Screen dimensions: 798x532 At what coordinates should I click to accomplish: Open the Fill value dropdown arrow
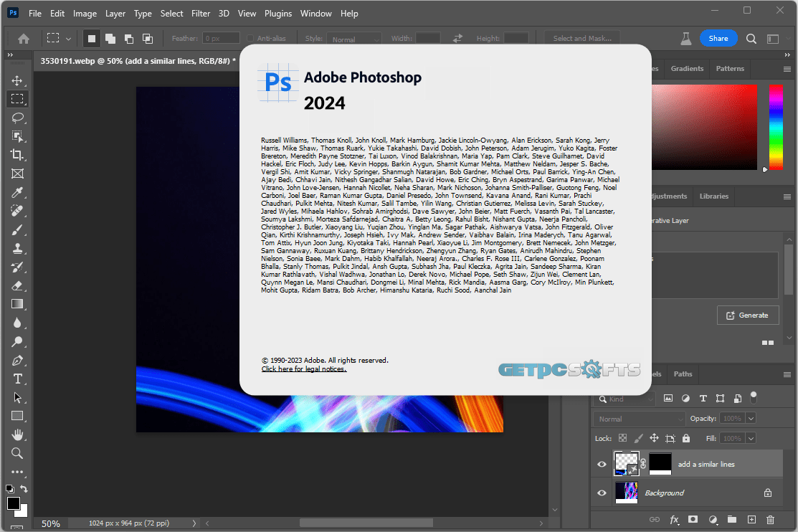pos(751,438)
